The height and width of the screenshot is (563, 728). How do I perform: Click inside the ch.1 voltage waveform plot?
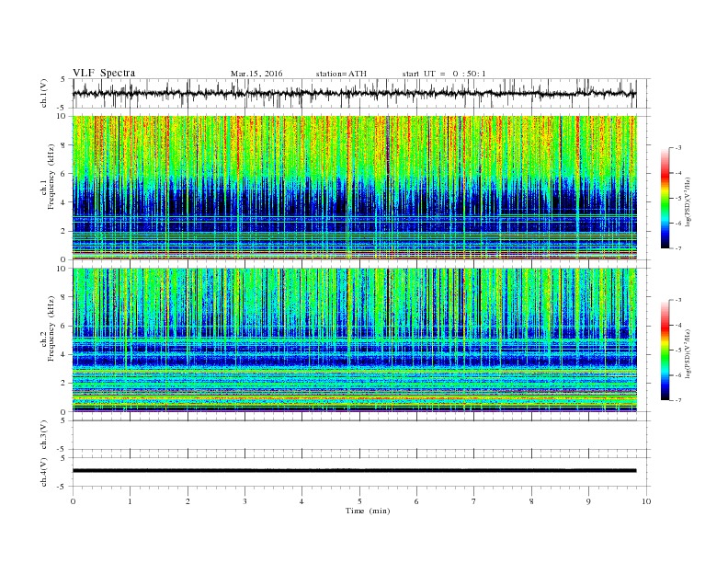coord(361,93)
